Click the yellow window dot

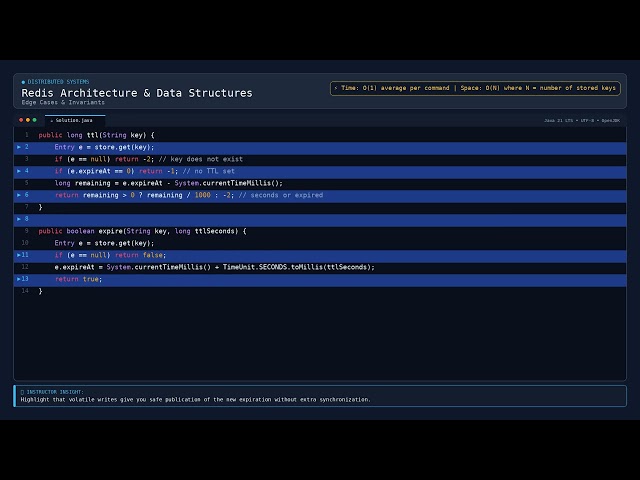28,120
